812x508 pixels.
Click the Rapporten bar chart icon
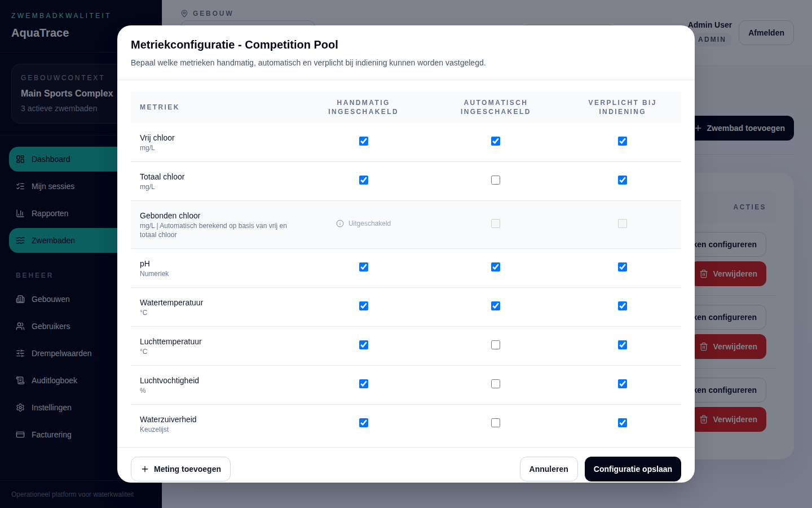coord(20,213)
